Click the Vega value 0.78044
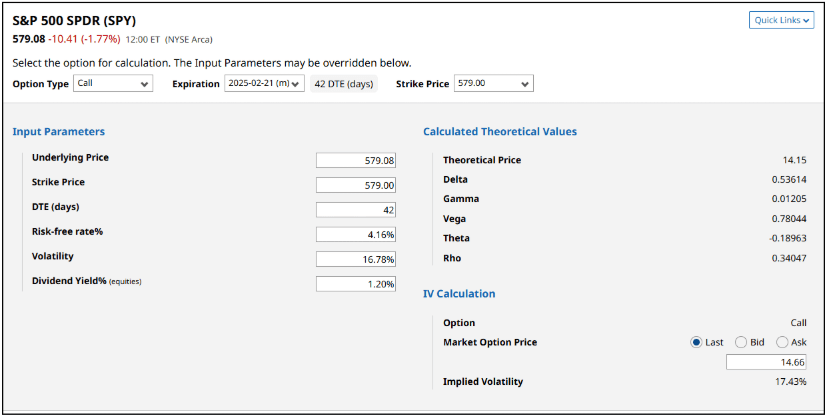The width and height of the screenshot is (827, 416). [789, 219]
